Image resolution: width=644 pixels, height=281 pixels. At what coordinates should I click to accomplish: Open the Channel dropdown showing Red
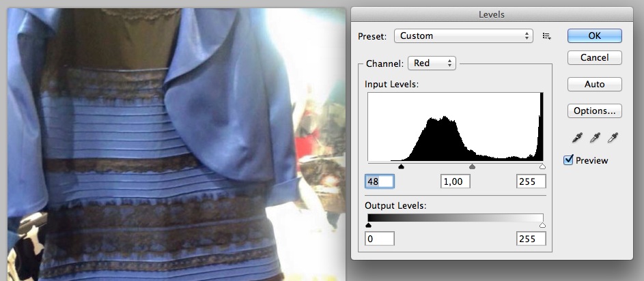[432, 63]
